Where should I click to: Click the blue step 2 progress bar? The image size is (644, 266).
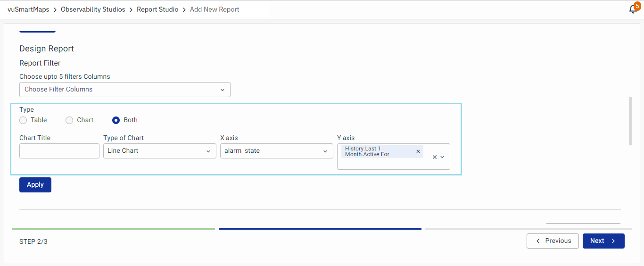click(x=320, y=229)
